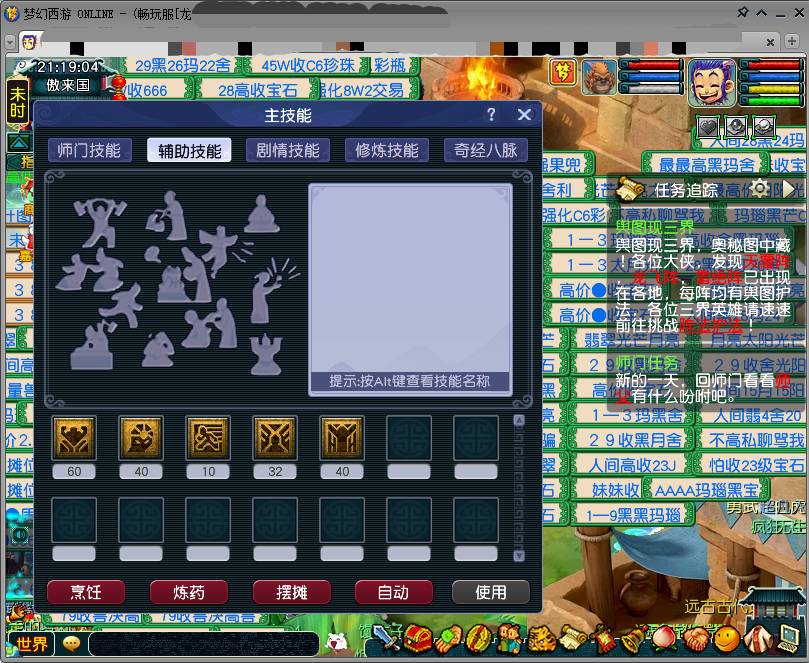The image size is (809, 663).
Task: Click the skill list scroll up arrow
Action: [519, 422]
